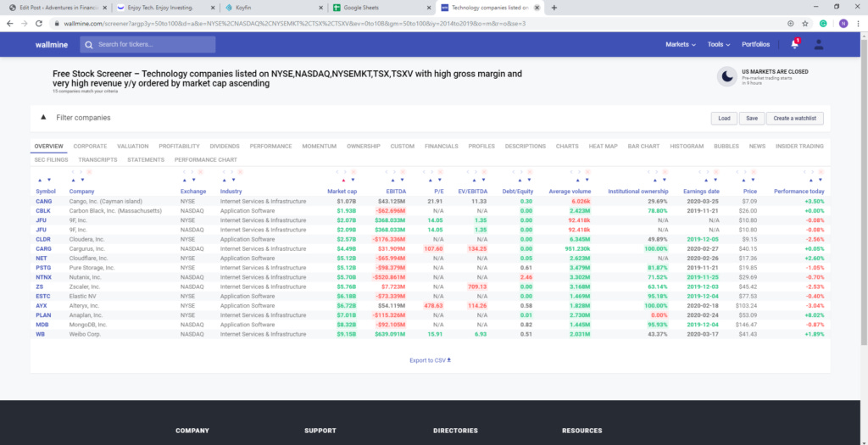Sort Price column descending arrow
Screen dimensions: 868x445
pyautogui.click(x=753, y=180)
